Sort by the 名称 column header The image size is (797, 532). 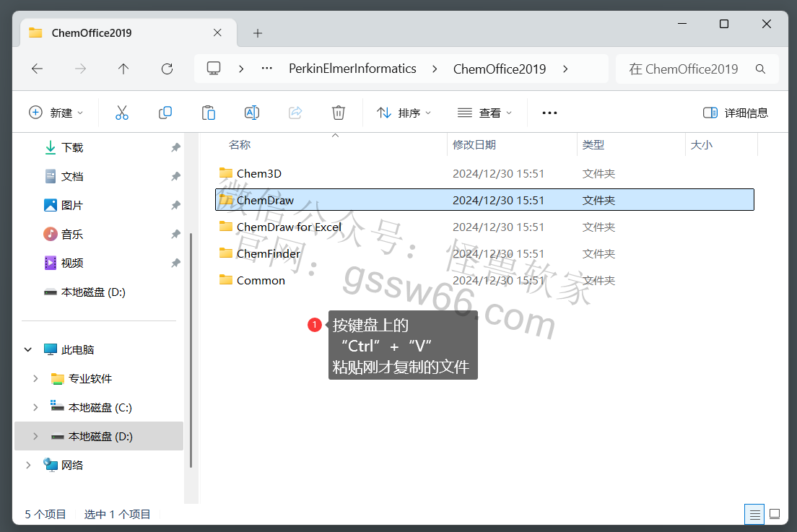click(x=240, y=145)
